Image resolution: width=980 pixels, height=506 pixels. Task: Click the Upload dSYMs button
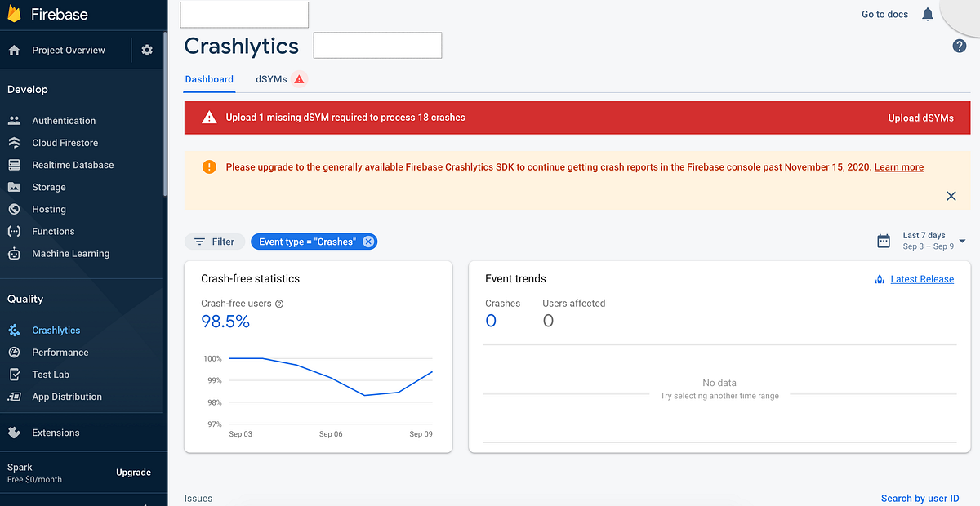click(920, 118)
